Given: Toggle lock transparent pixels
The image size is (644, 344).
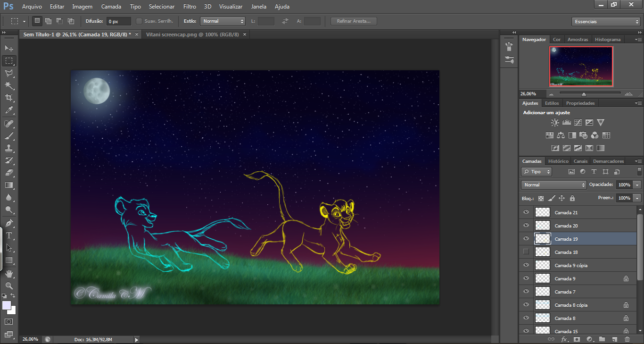Looking at the screenshot, I should click(x=541, y=198).
